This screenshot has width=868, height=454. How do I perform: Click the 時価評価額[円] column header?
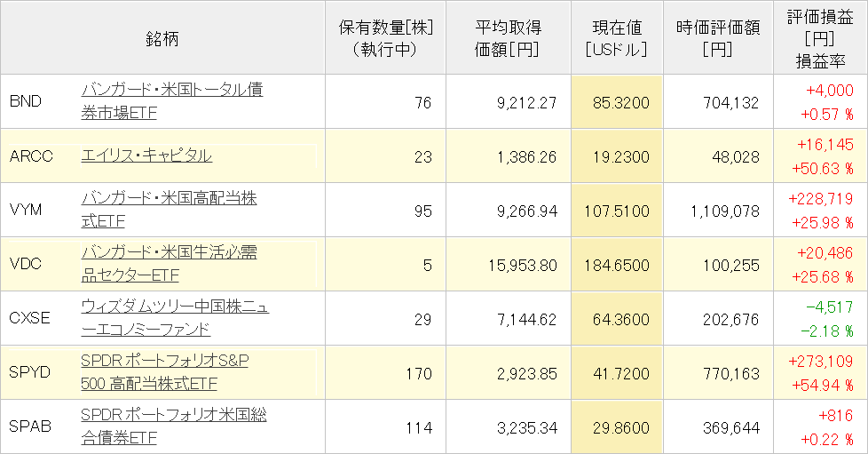coord(717,37)
